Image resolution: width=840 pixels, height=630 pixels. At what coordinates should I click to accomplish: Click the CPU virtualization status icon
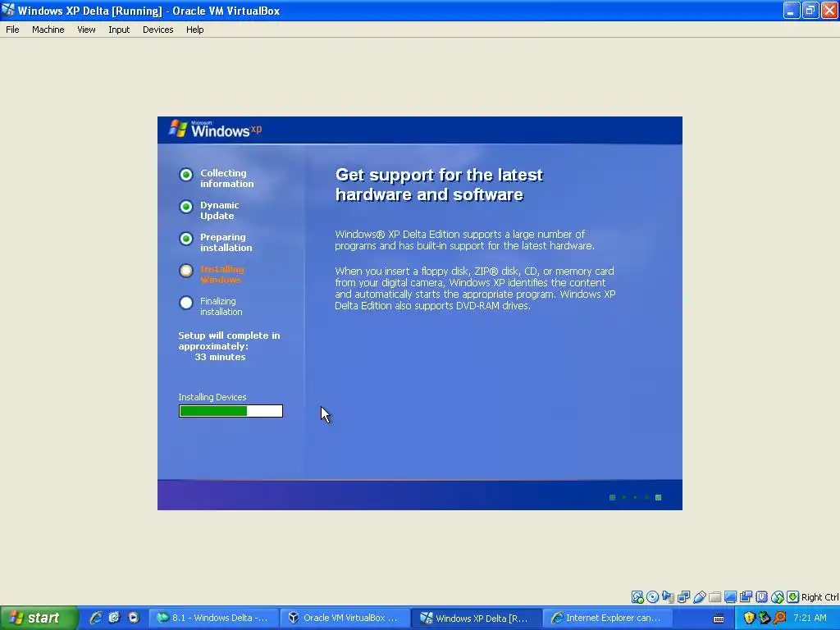pyautogui.click(x=762, y=597)
